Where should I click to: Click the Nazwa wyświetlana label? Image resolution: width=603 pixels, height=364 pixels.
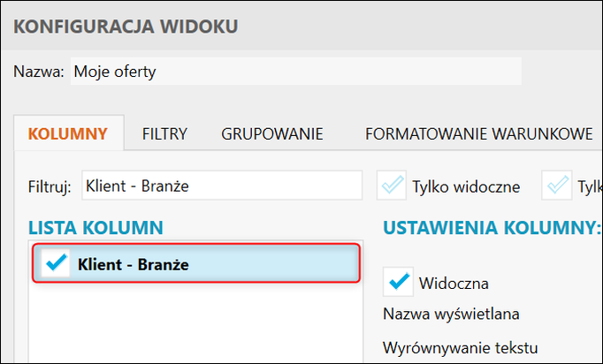point(451,314)
